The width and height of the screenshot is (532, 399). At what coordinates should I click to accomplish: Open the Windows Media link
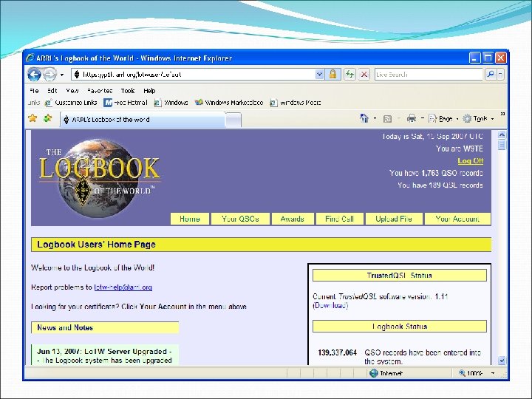[x=295, y=103]
